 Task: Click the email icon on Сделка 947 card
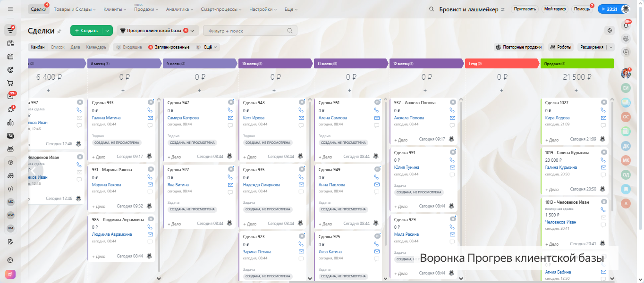coord(230,118)
